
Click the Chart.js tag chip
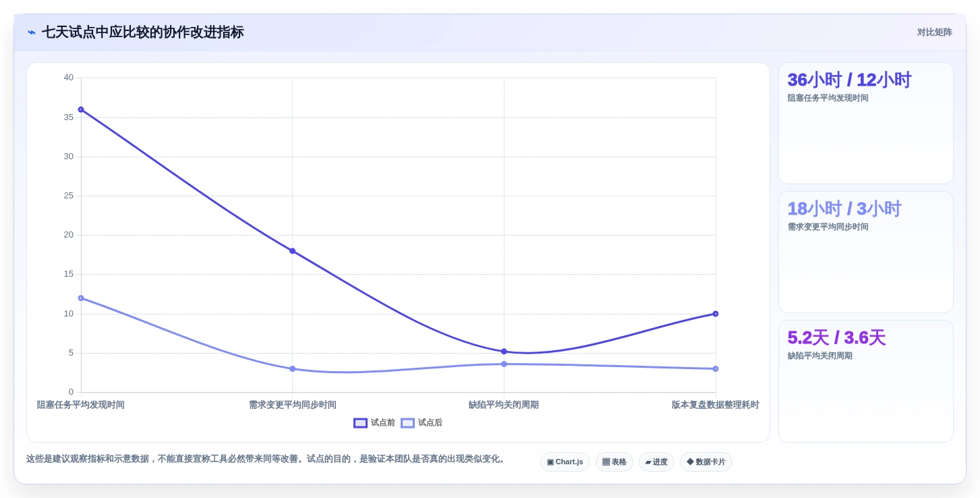pyautogui.click(x=565, y=462)
